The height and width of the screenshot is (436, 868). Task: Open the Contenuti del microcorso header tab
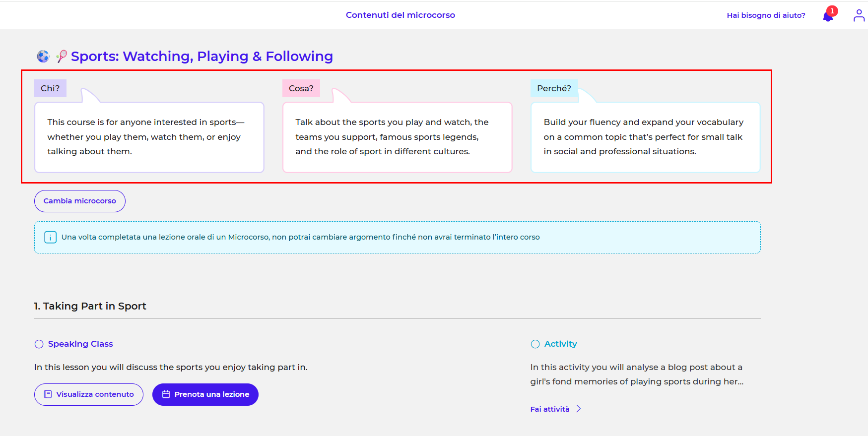[400, 15]
